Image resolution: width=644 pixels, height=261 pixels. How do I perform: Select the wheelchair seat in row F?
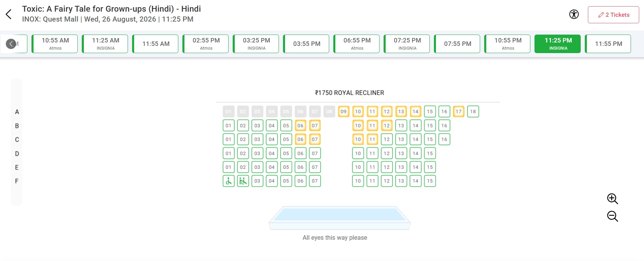[229, 181]
